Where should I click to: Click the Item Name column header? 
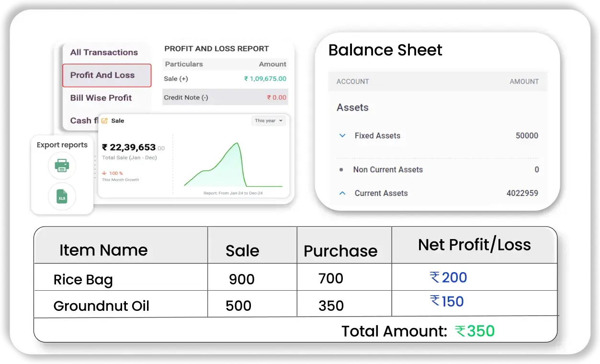coord(103,250)
